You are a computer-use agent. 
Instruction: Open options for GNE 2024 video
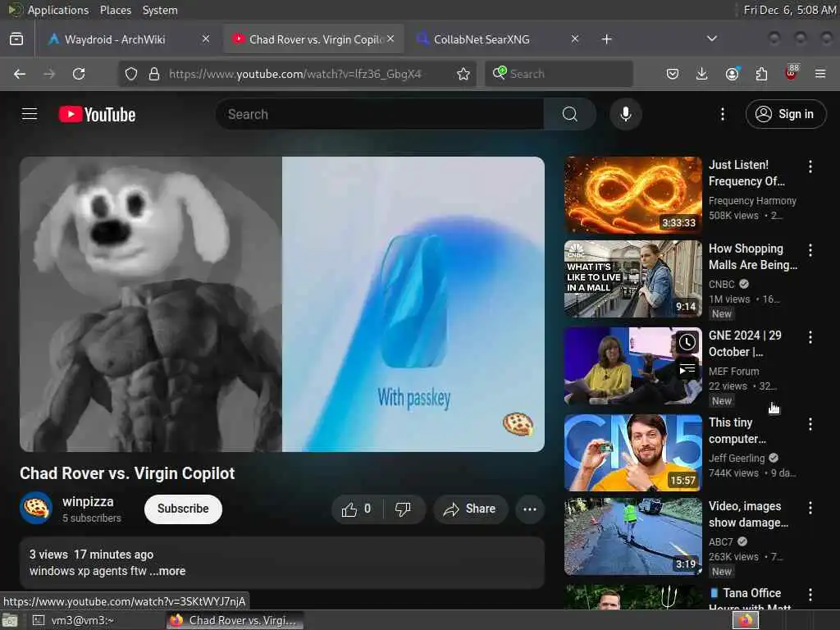810,337
